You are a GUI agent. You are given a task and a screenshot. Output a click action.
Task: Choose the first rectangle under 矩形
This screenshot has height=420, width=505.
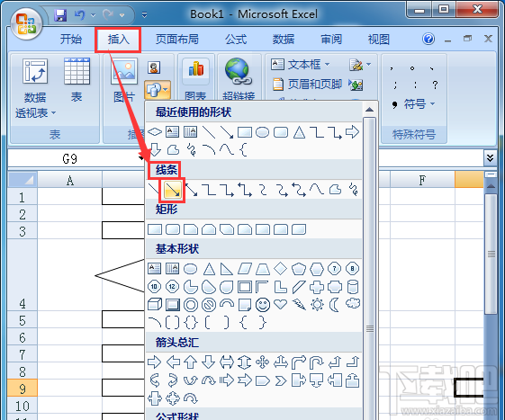pos(155,229)
